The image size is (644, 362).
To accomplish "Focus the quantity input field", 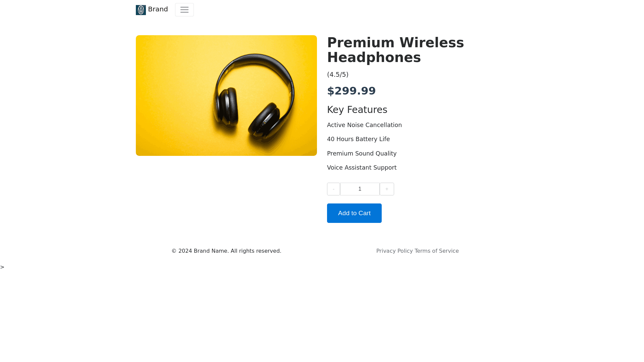I will click(x=360, y=189).
